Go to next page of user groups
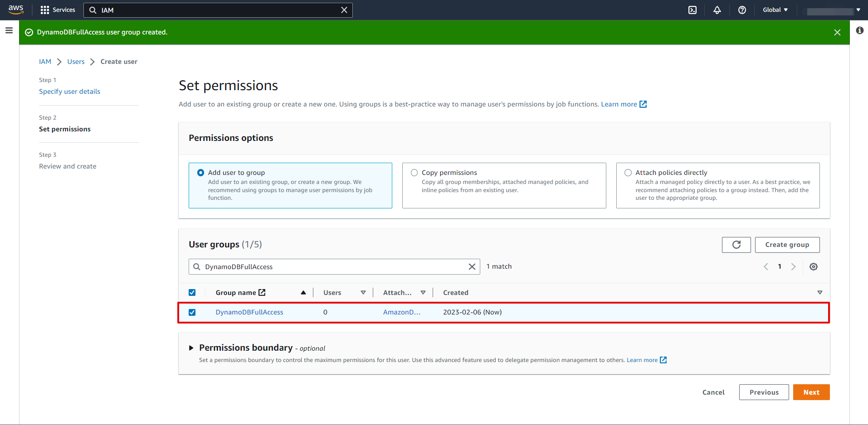Image resolution: width=868 pixels, height=425 pixels. point(793,266)
